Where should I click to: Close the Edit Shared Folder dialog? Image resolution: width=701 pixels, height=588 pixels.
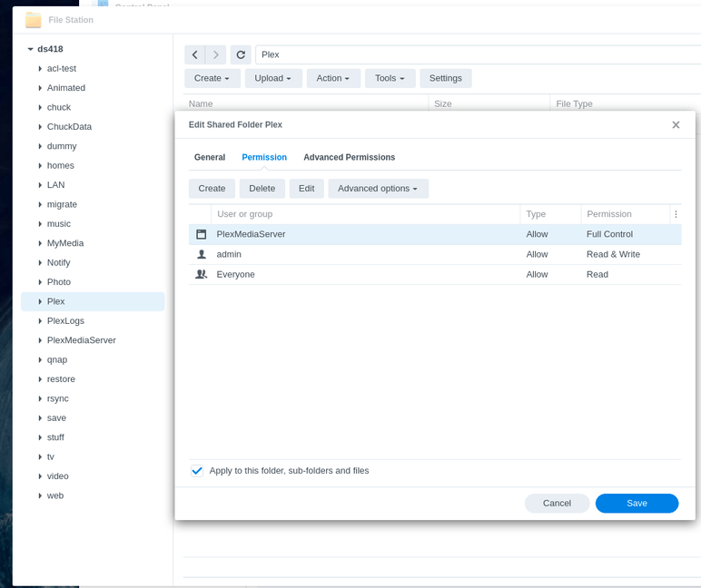676,124
